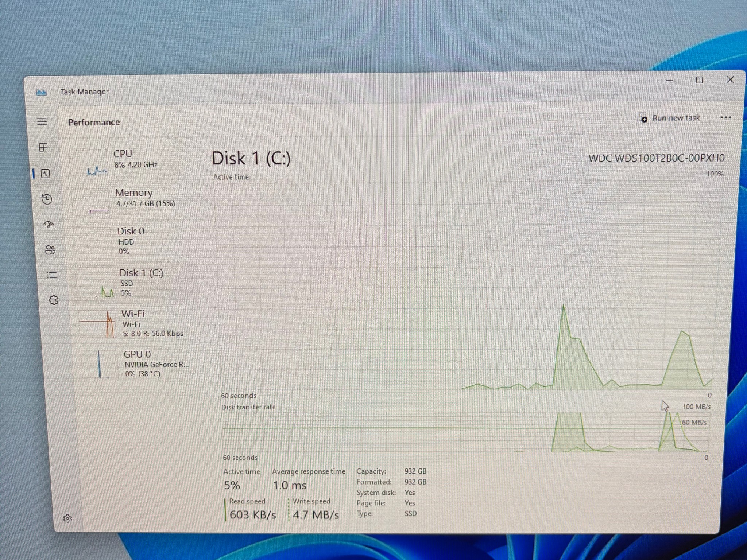This screenshot has width=747, height=560.
Task: Open the hamburger navigation menu
Action: 42,121
